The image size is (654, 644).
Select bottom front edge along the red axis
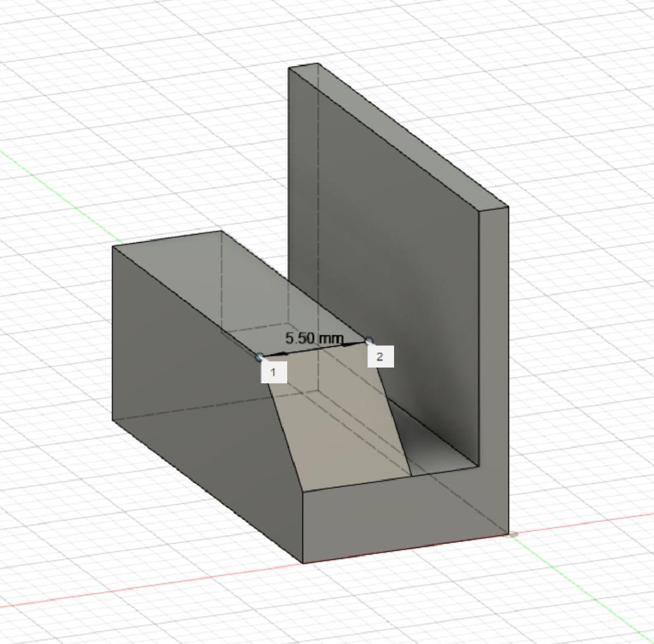click(x=406, y=549)
